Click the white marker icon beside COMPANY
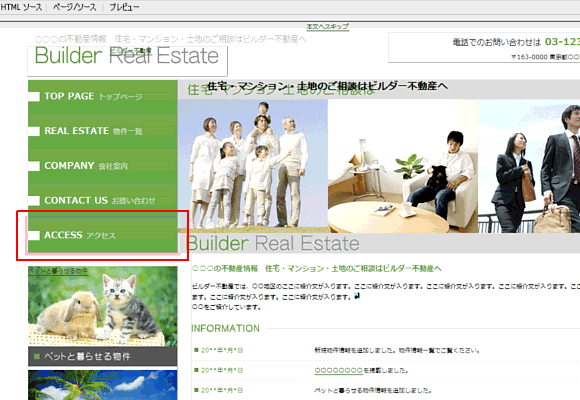Screen dimensions: 580x400 coord(34,166)
